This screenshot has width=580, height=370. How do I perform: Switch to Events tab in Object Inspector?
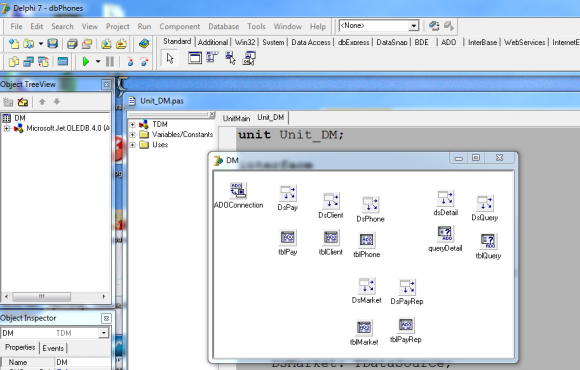click(53, 348)
